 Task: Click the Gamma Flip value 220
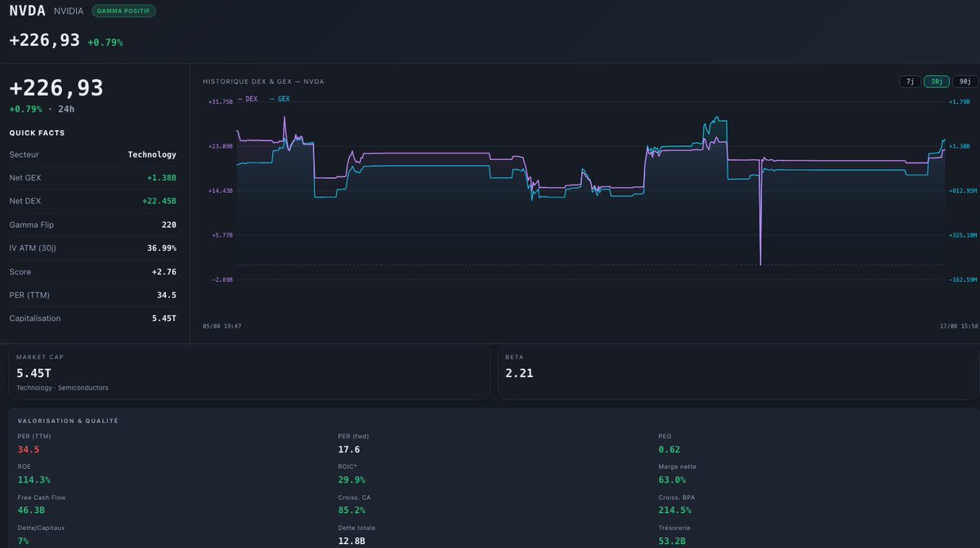pyautogui.click(x=168, y=225)
